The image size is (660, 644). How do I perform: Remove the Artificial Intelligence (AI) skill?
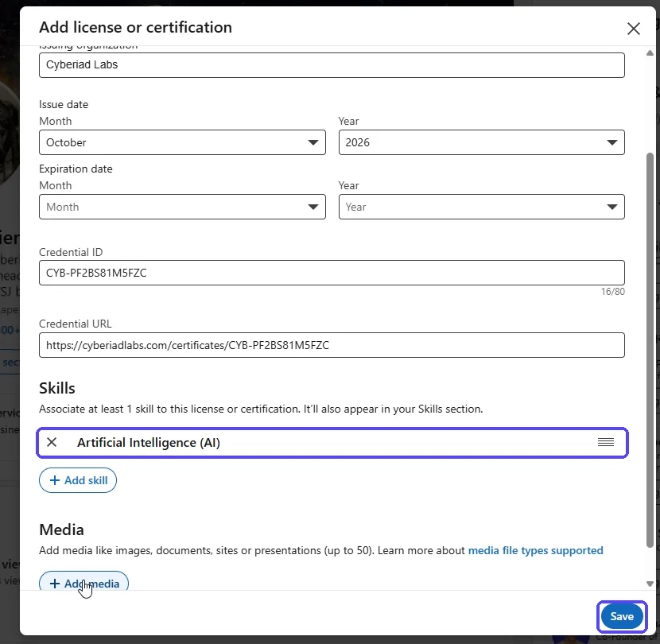52,442
